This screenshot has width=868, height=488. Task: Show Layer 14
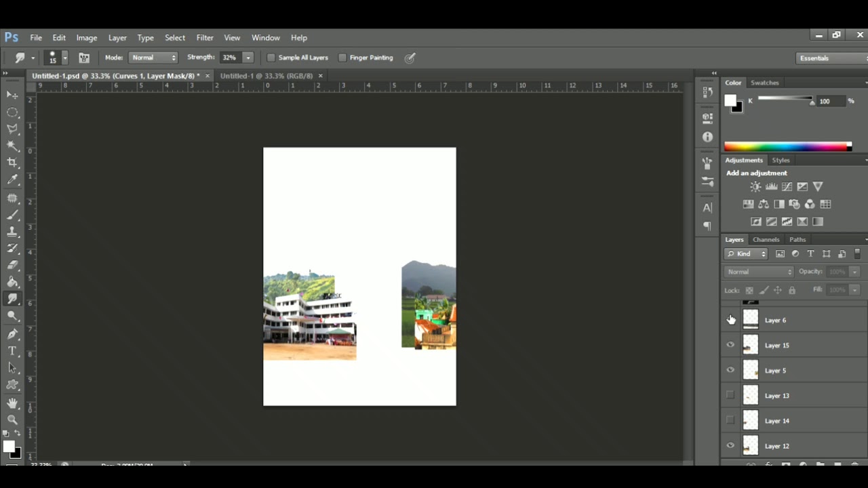pos(730,420)
